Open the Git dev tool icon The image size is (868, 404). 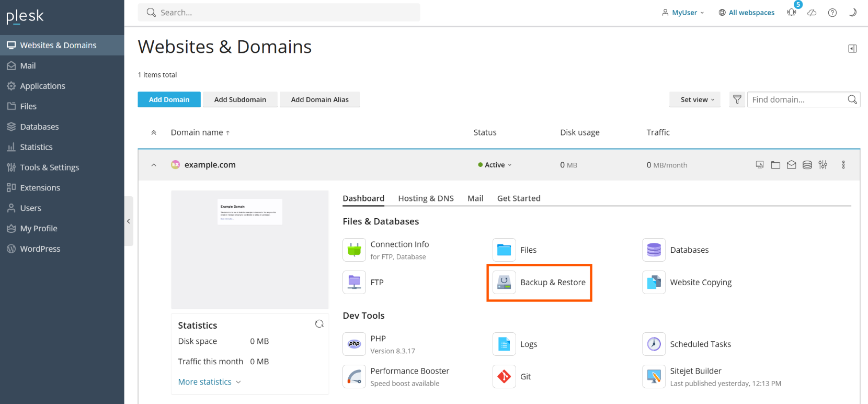504,376
